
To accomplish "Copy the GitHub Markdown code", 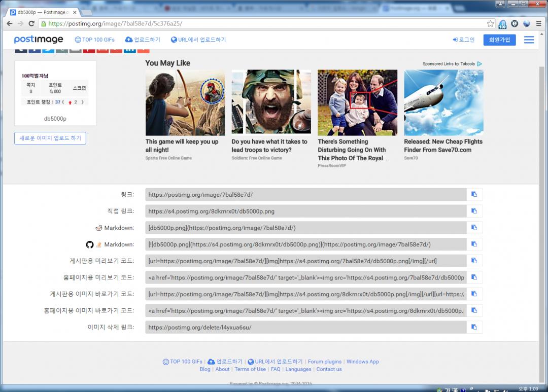I will (x=474, y=244).
